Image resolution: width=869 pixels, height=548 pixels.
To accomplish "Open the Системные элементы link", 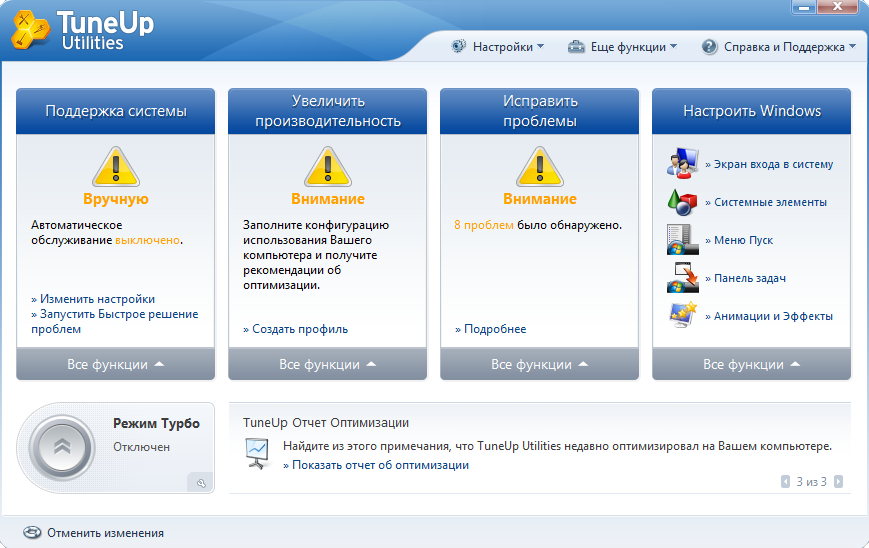I will pyautogui.click(x=766, y=202).
